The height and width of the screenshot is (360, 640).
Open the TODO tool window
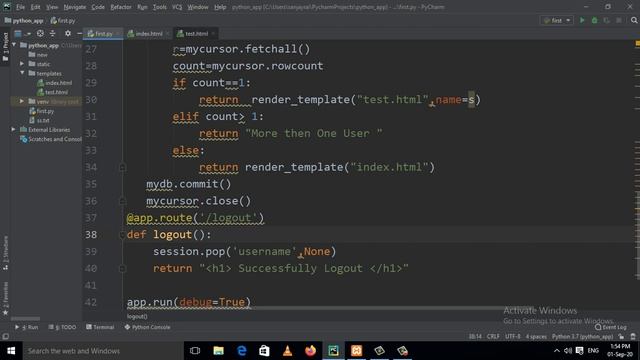(62, 327)
